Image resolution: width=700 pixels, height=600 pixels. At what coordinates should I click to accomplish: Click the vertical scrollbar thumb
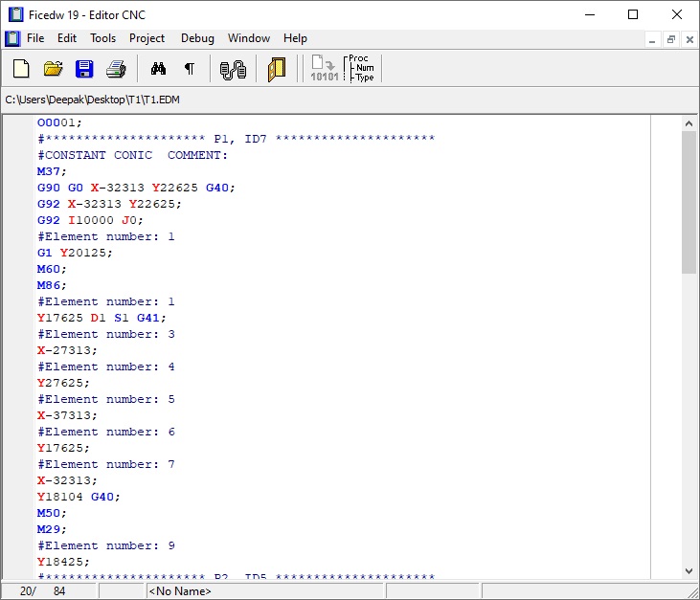[689, 202]
